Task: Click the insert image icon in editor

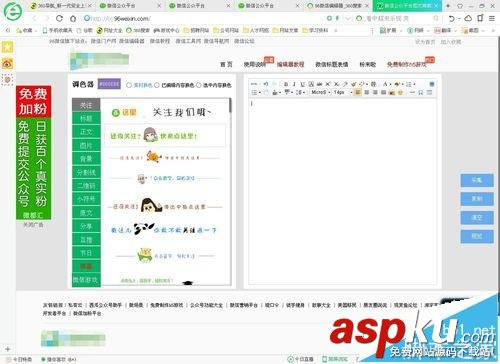Action: (x=392, y=92)
